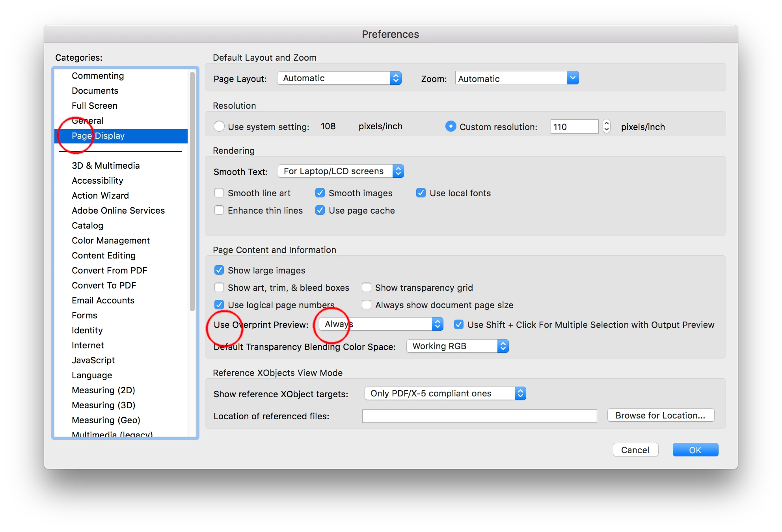
Task: Click the Cancel button
Action: pyautogui.click(x=635, y=450)
